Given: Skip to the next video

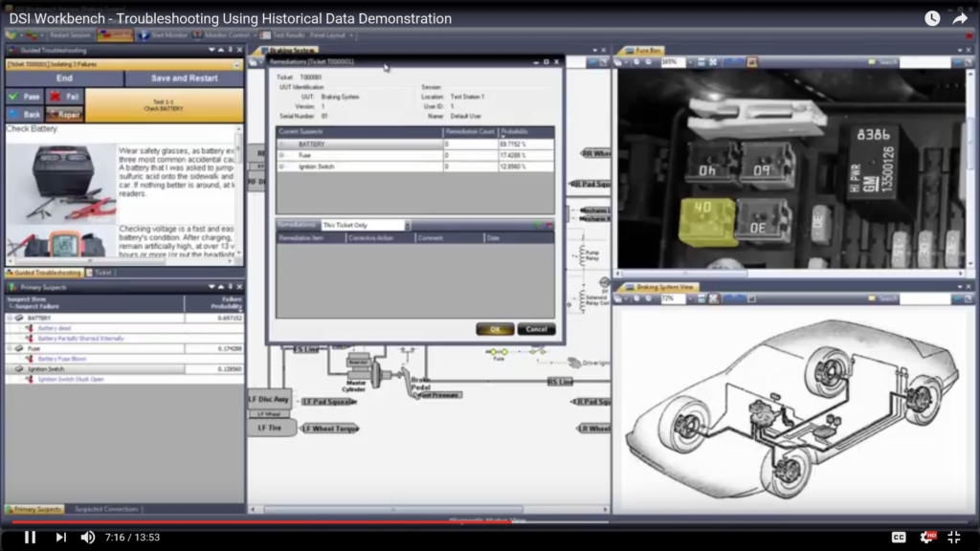Looking at the screenshot, I should 60,538.
